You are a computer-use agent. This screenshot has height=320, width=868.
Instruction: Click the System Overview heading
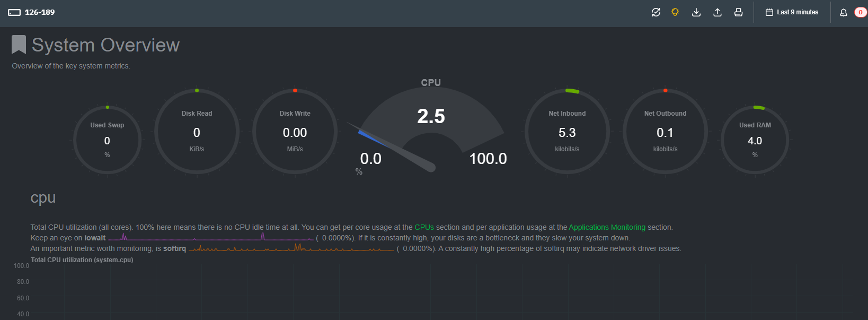pyautogui.click(x=105, y=45)
